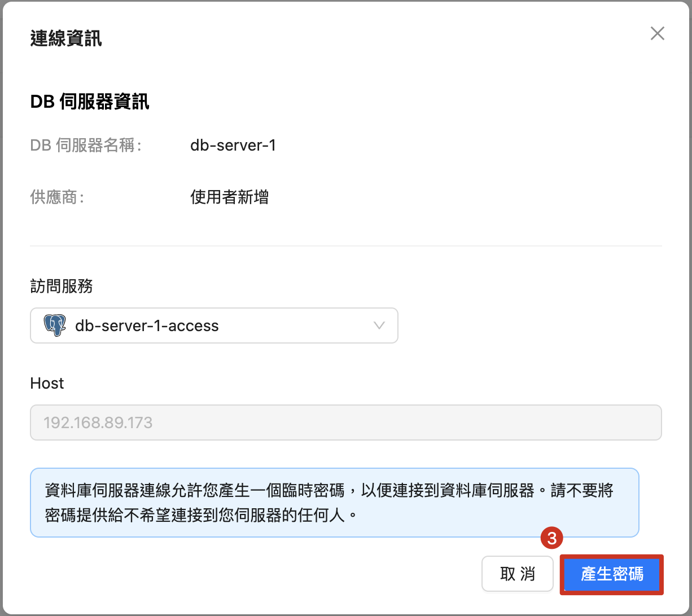Click the DB 伺服器資訊 section heading
This screenshot has height=616, width=692.
(x=89, y=102)
